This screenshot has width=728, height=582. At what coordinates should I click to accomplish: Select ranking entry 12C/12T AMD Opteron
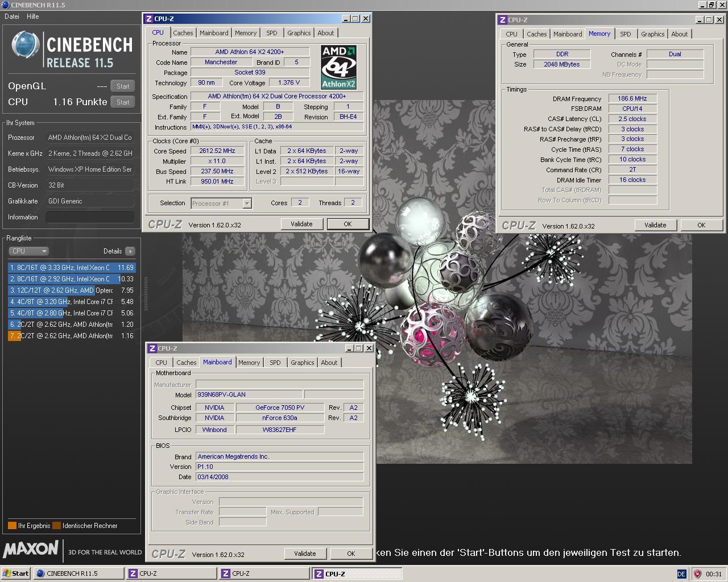tap(72, 290)
